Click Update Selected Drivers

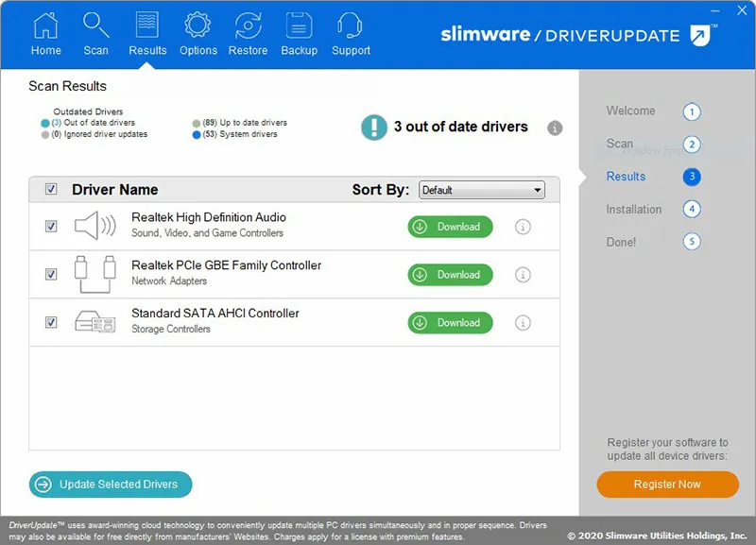pyautogui.click(x=110, y=484)
